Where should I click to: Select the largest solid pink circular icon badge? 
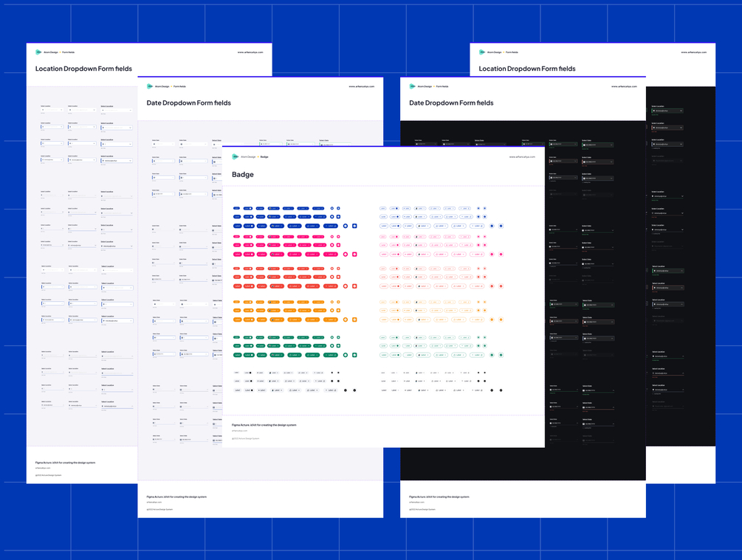(x=346, y=255)
